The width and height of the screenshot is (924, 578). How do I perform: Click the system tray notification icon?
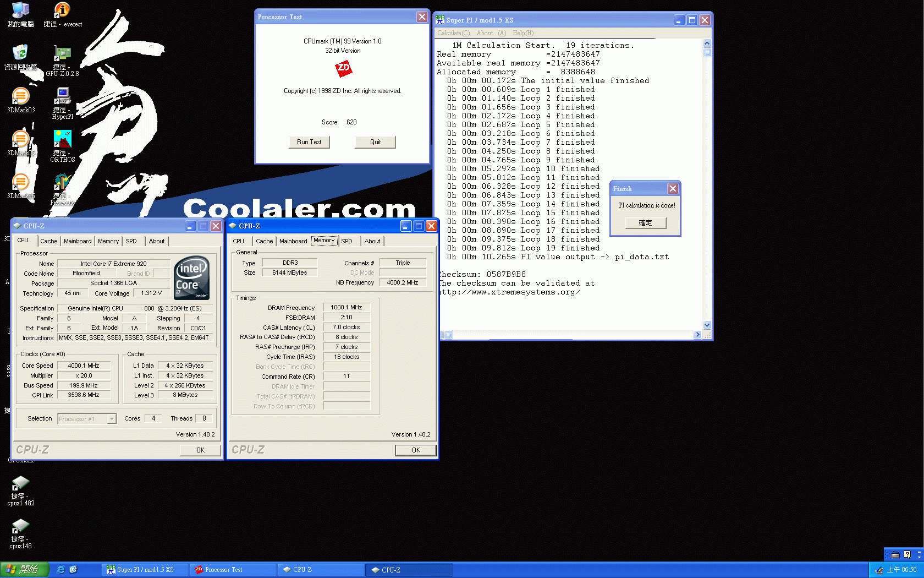(879, 570)
